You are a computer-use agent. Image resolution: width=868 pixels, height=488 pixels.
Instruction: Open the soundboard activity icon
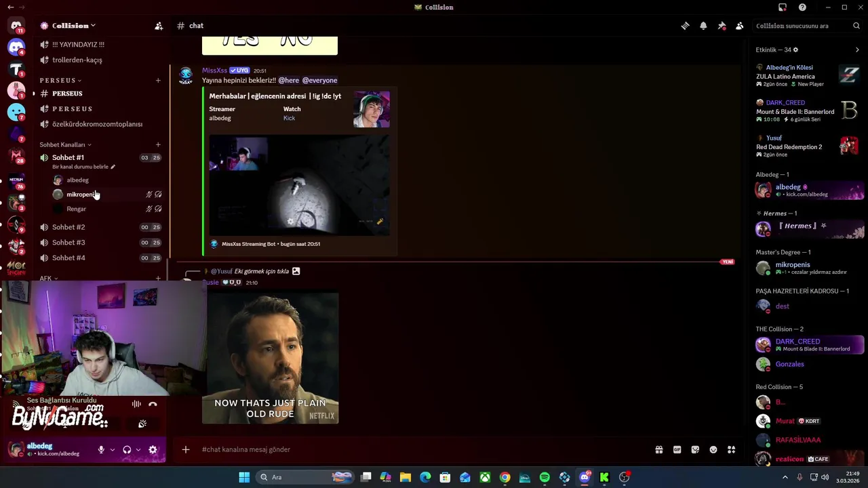(x=142, y=424)
